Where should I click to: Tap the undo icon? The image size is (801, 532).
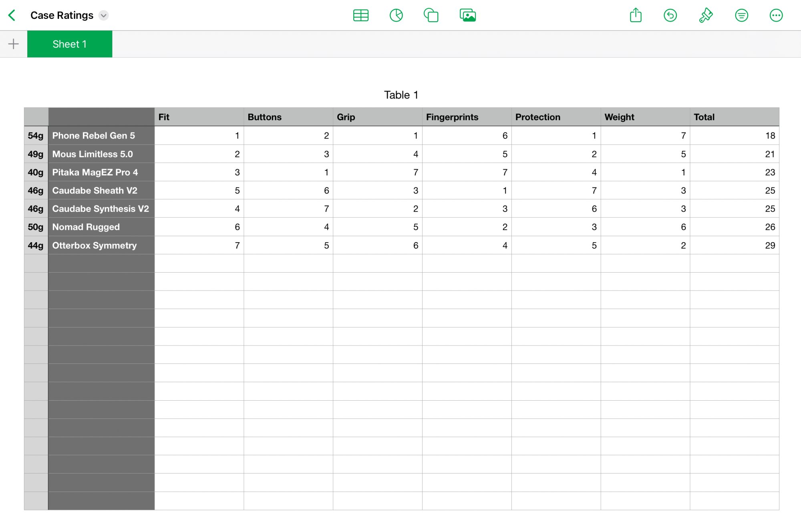coord(670,15)
